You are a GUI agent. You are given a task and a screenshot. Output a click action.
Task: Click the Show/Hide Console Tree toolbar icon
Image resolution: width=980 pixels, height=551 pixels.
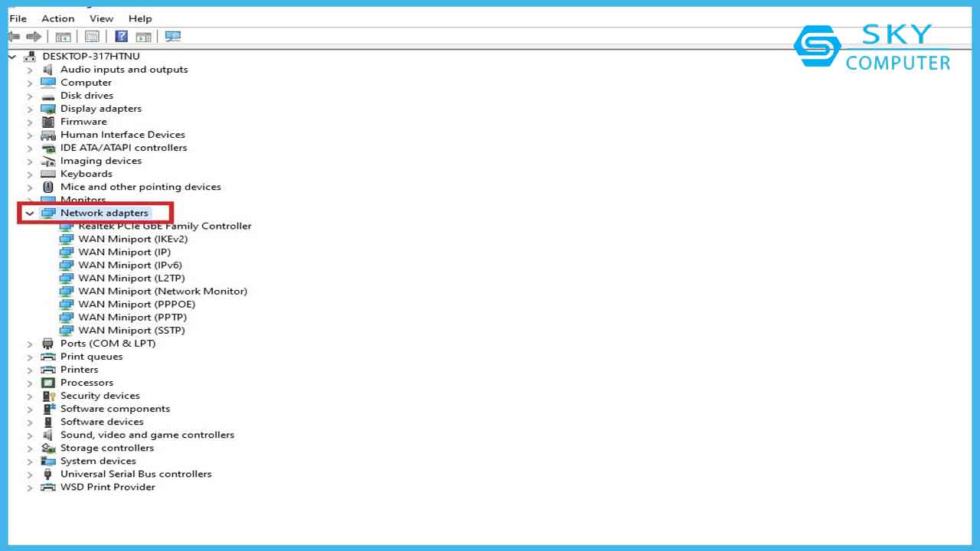click(63, 36)
